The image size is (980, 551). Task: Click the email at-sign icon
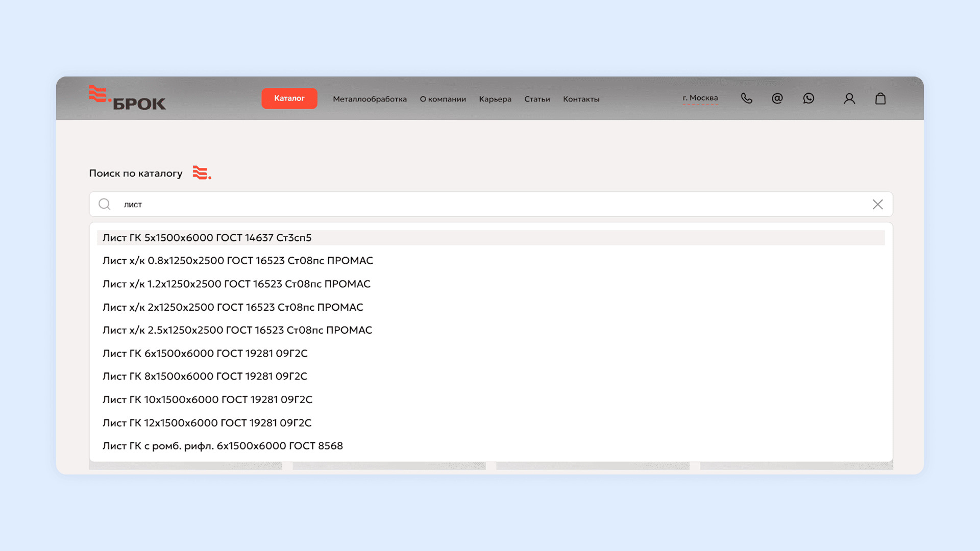777,98
